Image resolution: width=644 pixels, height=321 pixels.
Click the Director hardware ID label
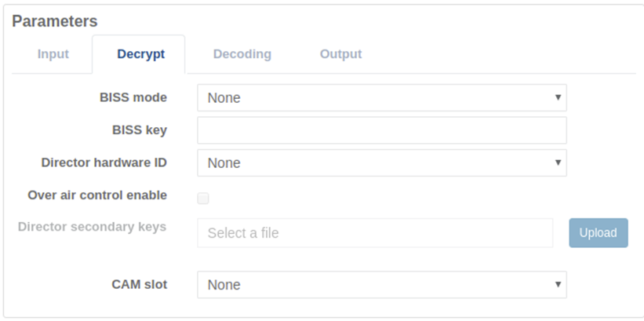click(x=104, y=163)
